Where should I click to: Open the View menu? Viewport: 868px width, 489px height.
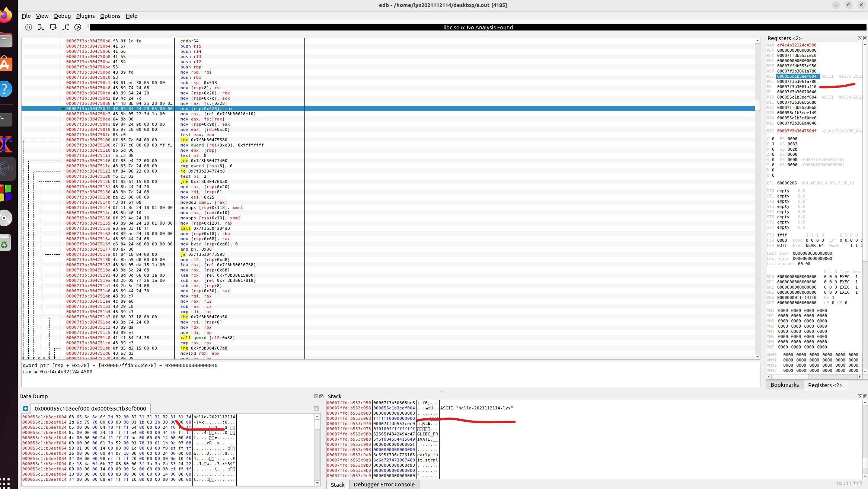point(42,16)
